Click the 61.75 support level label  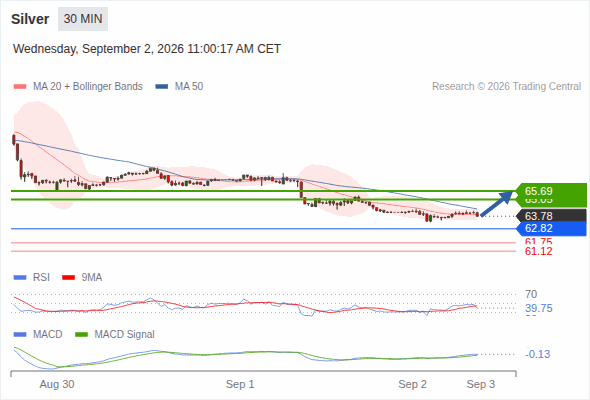point(538,242)
